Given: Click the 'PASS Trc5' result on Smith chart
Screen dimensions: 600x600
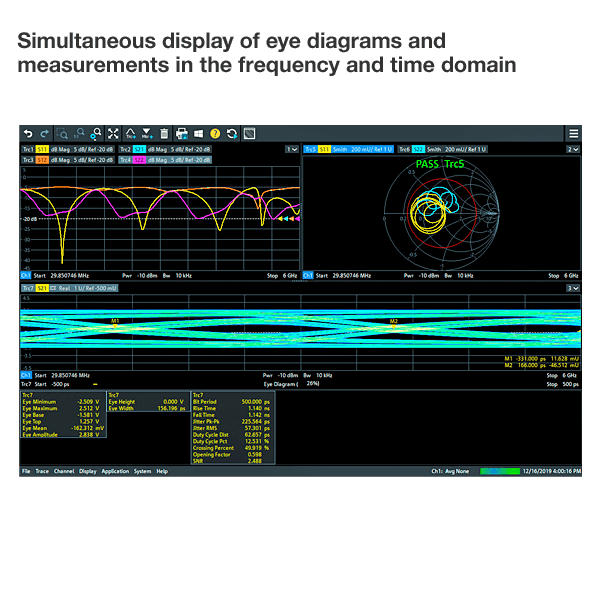Looking at the screenshot, I should click(x=440, y=164).
